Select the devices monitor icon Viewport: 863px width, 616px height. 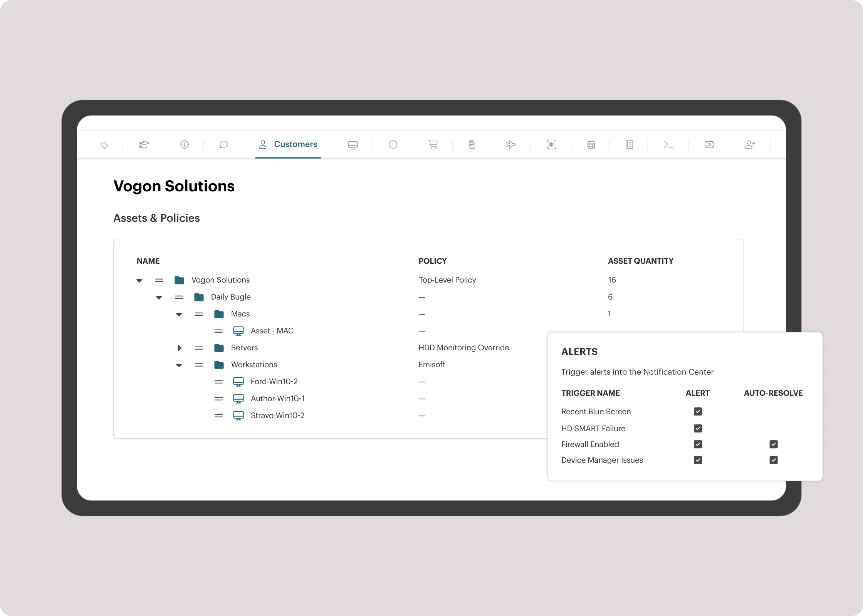point(353,145)
